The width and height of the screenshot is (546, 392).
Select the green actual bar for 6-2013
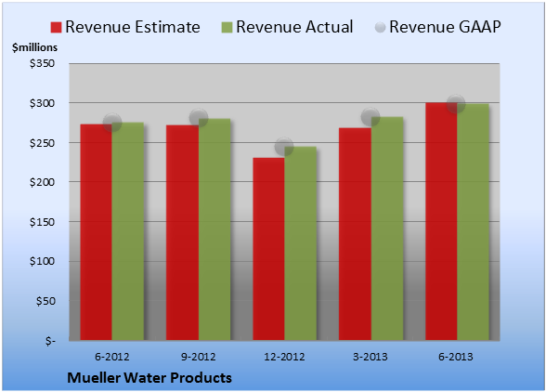tap(473, 222)
